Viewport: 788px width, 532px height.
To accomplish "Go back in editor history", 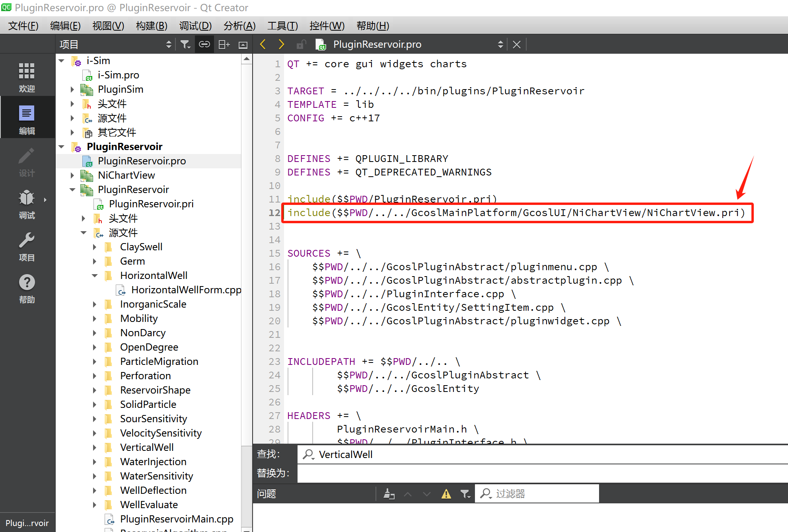I will point(263,45).
